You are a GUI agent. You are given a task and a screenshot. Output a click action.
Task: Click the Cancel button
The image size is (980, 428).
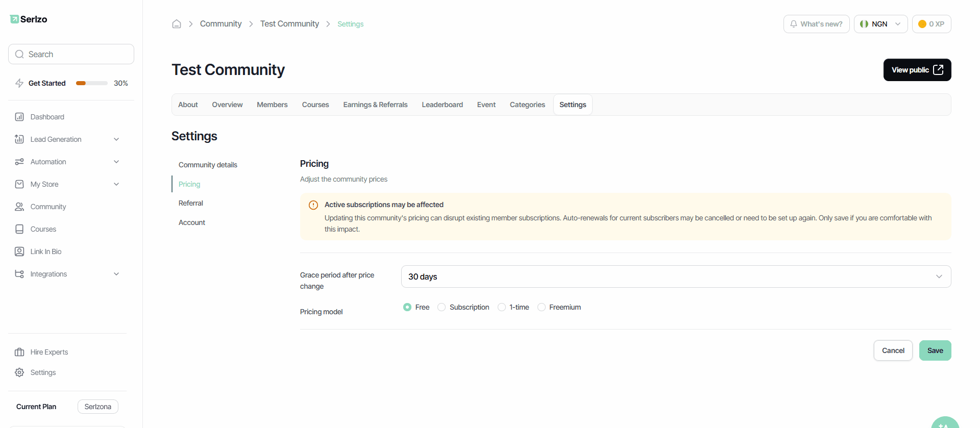[x=893, y=350]
